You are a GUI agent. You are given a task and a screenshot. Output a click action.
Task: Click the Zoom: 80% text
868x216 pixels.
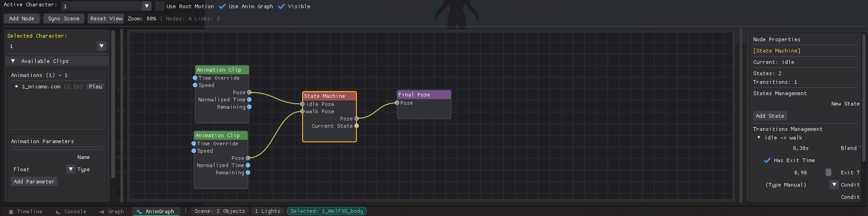point(142,19)
